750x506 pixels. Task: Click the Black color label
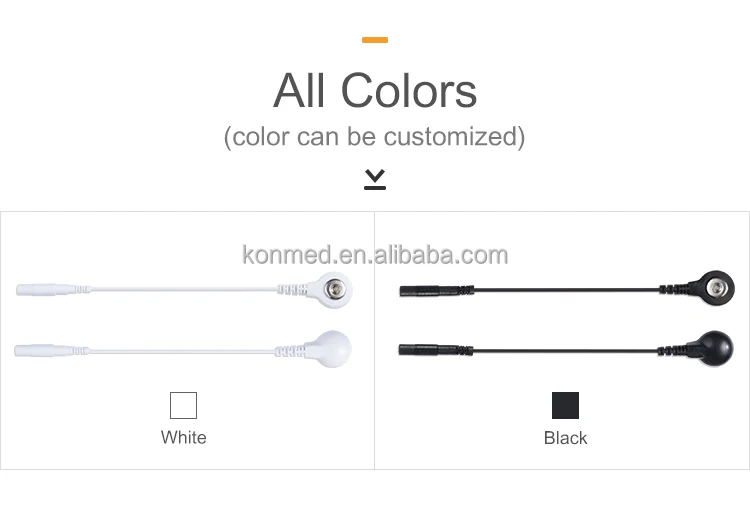(x=565, y=438)
